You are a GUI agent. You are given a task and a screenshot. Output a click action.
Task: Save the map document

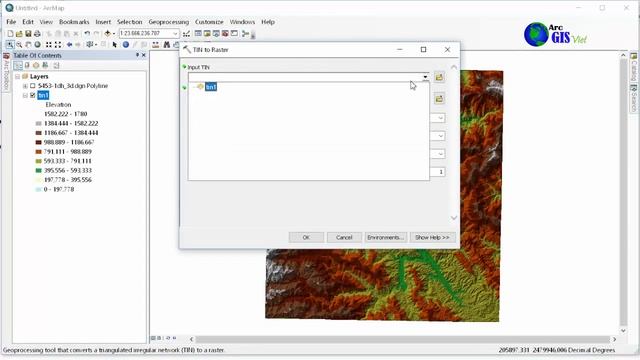point(28,33)
